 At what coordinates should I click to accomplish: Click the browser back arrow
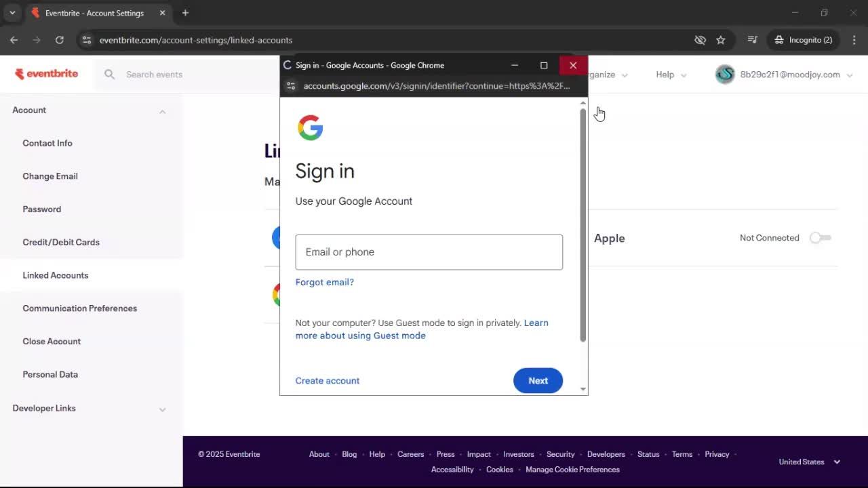(x=14, y=40)
